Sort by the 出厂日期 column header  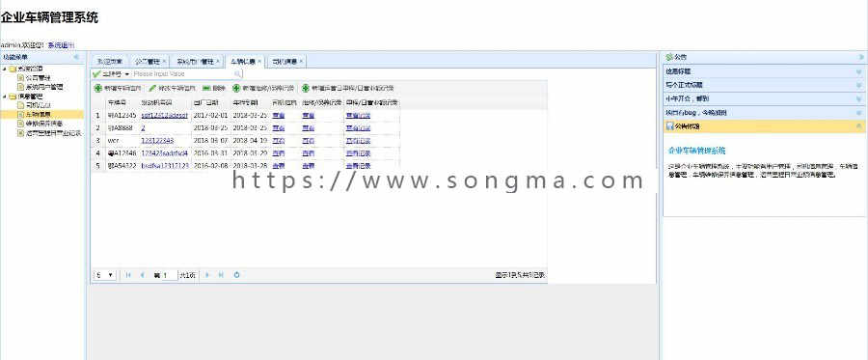[x=210, y=103]
